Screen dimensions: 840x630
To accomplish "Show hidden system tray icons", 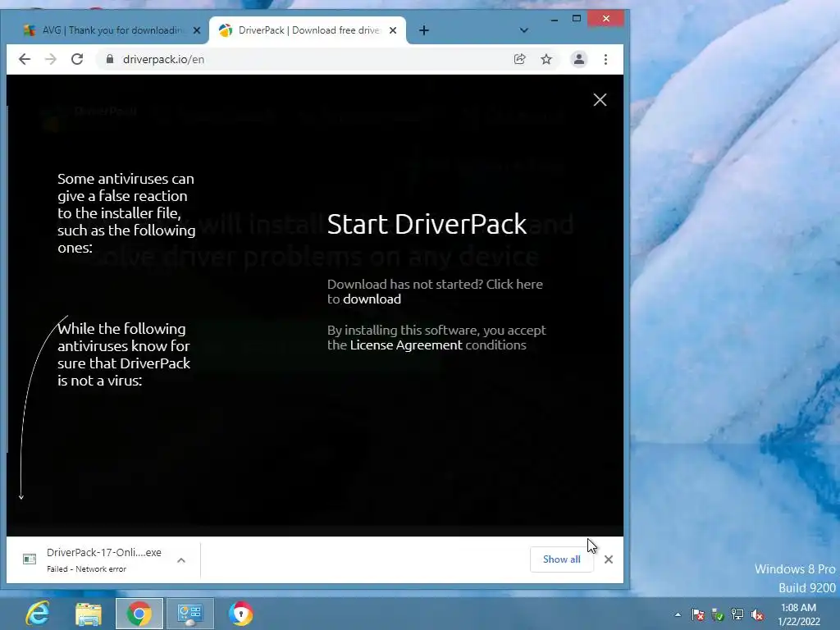I will click(678, 614).
